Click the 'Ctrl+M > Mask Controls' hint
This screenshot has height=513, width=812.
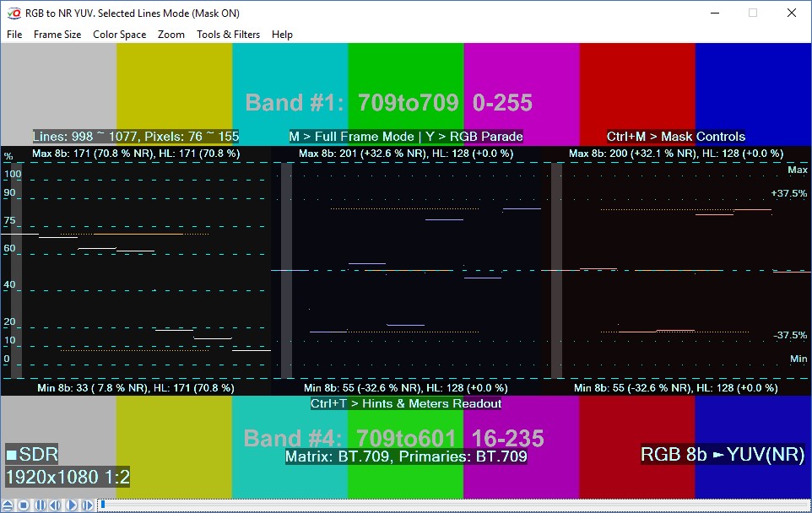(x=675, y=137)
